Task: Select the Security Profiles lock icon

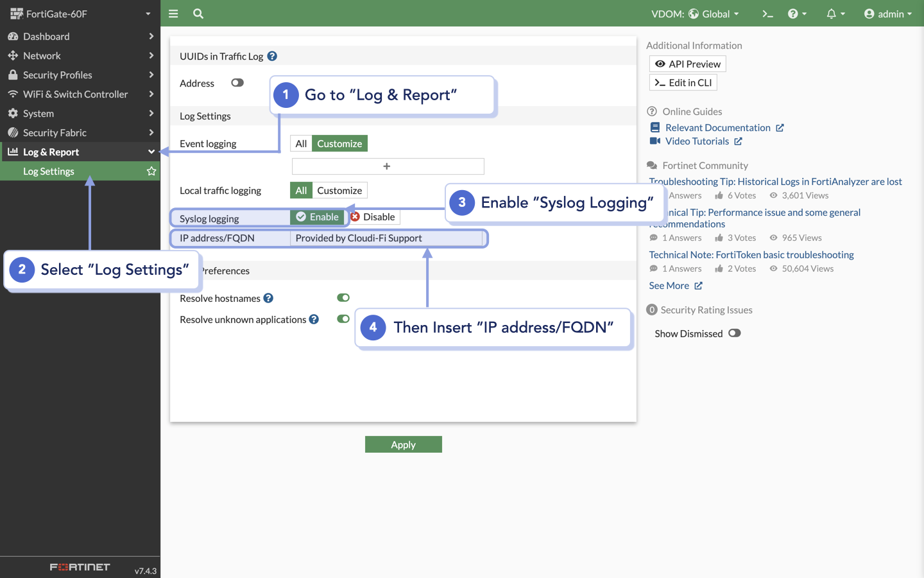Action: tap(14, 74)
